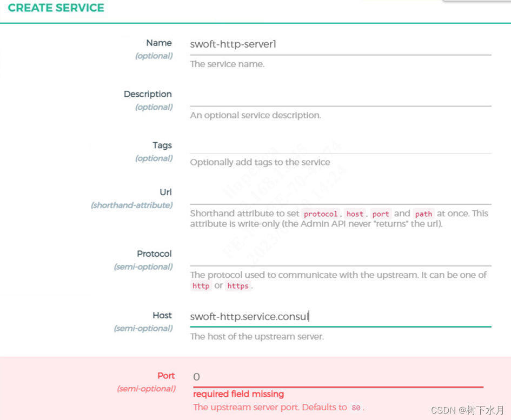Click the 'Optionally add tags to the service' hint
Screen dimensions: 511x420
click(x=260, y=162)
